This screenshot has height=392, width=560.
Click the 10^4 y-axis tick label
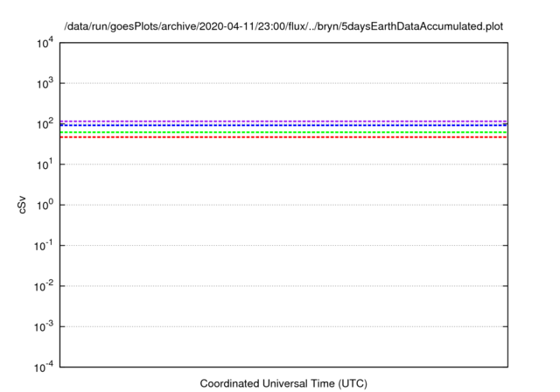pos(44,43)
